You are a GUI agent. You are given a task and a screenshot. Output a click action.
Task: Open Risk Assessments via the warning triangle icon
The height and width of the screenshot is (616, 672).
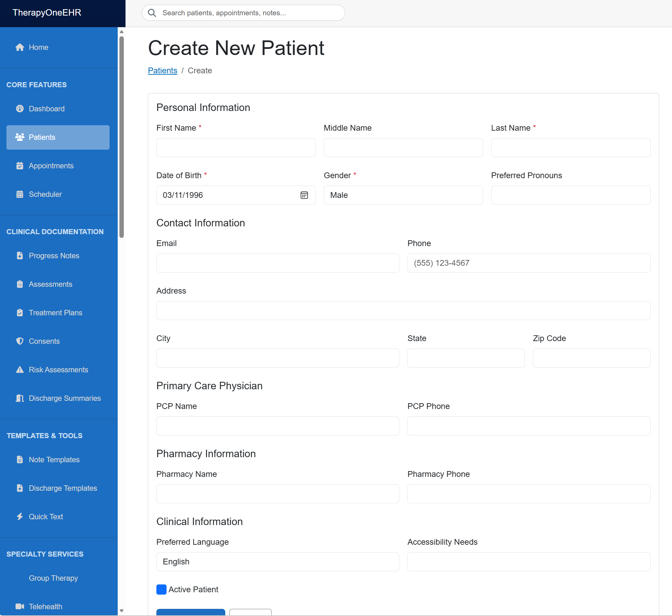(20, 370)
